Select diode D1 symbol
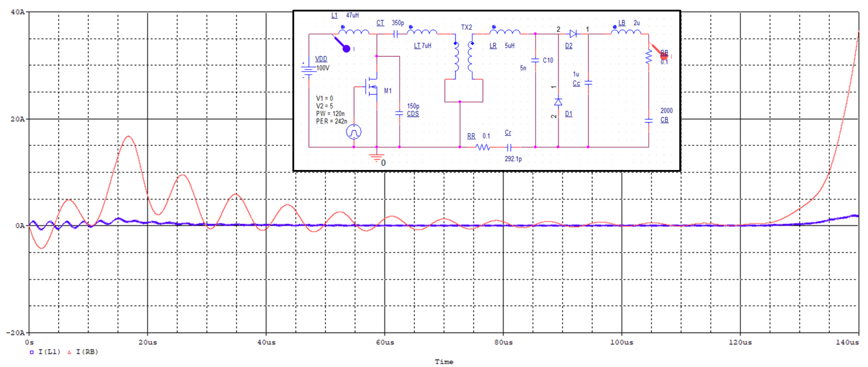Screen dimensions: 868x367 (558, 102)
